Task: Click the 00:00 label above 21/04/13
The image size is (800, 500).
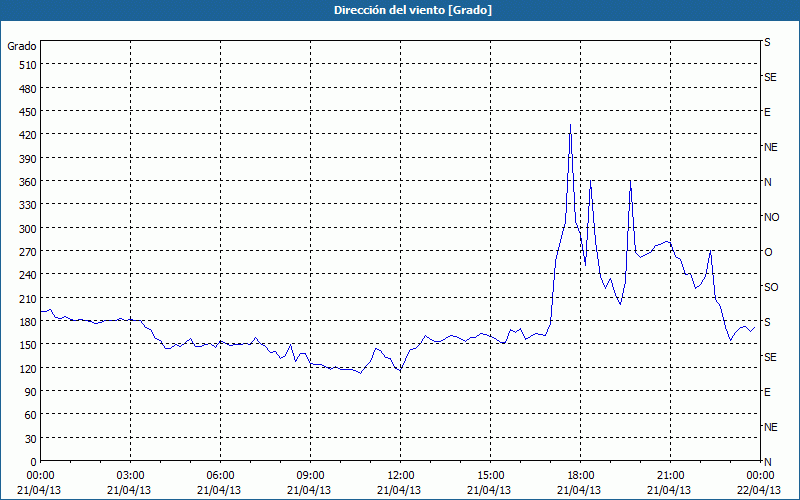Action: click(40, 476)
